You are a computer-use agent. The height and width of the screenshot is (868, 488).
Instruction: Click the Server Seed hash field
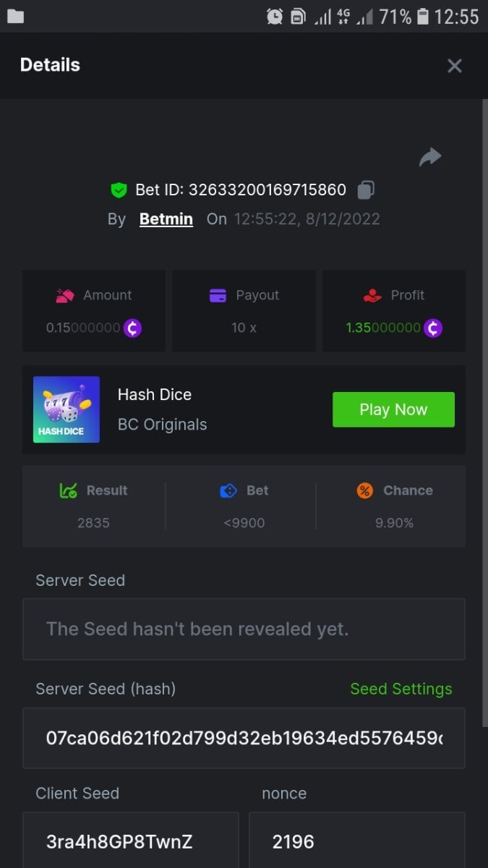[x=244, y=738]
